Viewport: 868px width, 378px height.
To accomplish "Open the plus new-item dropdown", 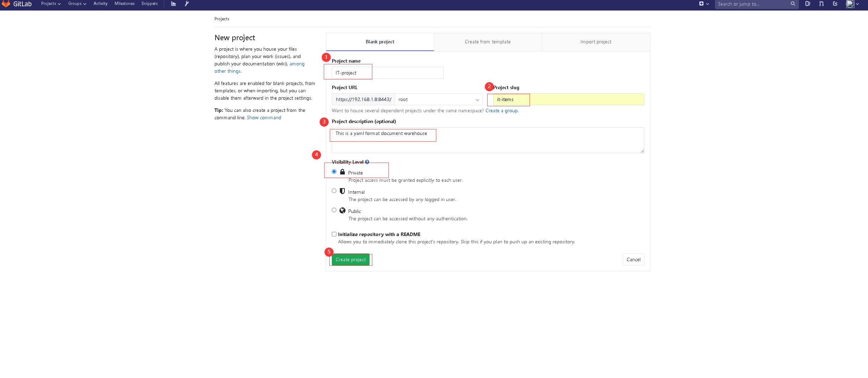I will [704, 4].
